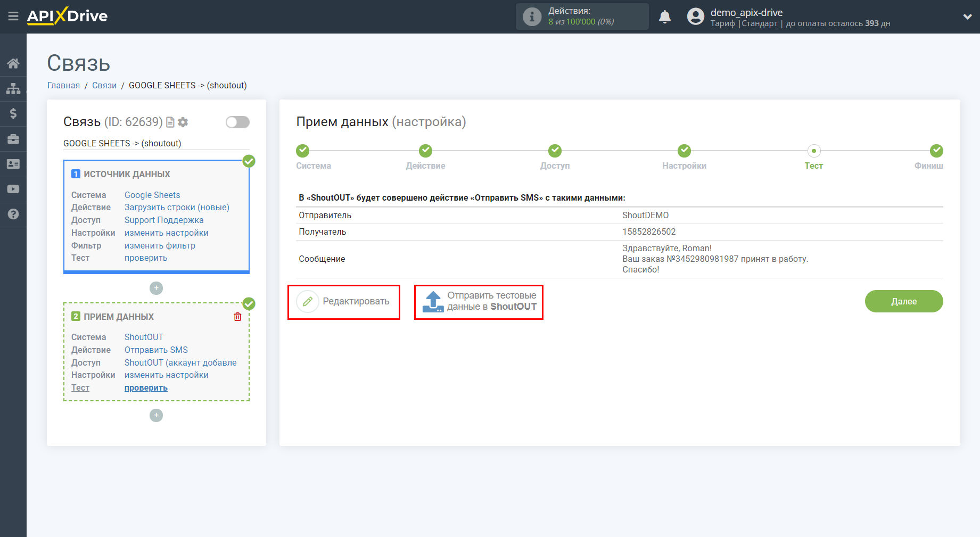
Task: Open the Support Поддержка access link
Action: (x=164, y=220)
